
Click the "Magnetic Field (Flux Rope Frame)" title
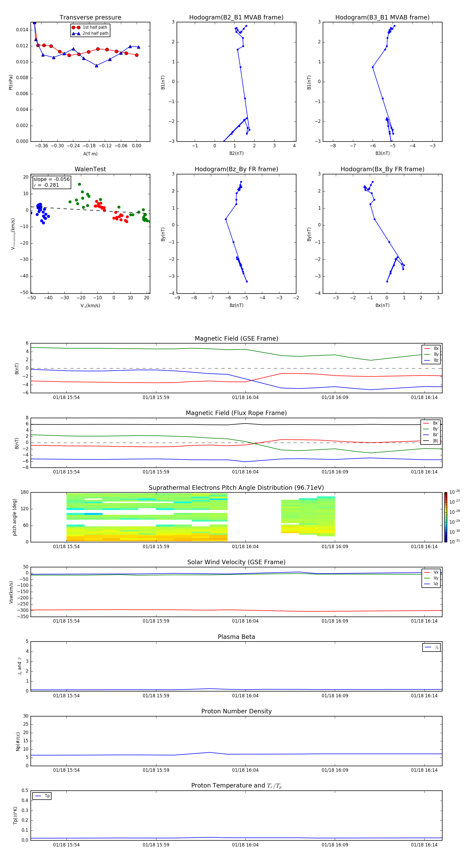click(x=236, y=413)
